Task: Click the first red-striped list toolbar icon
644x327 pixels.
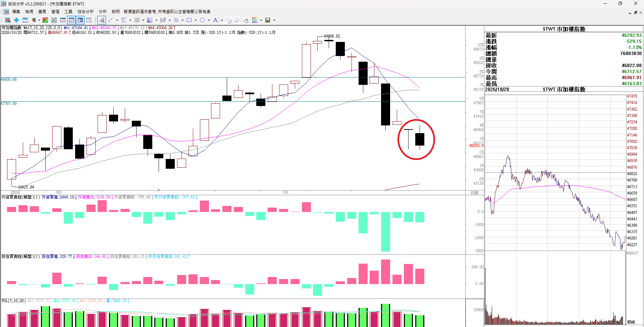Action: (x=7, y=20)
